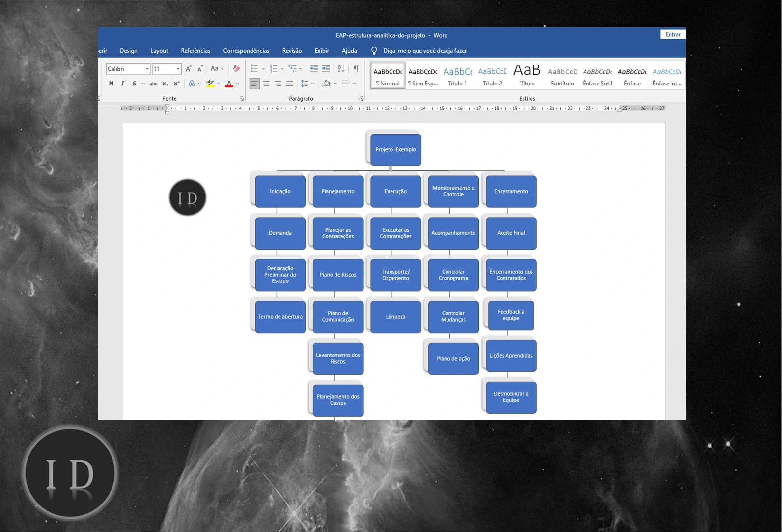Open the Calibri font name dropdown

click(147, 69)
